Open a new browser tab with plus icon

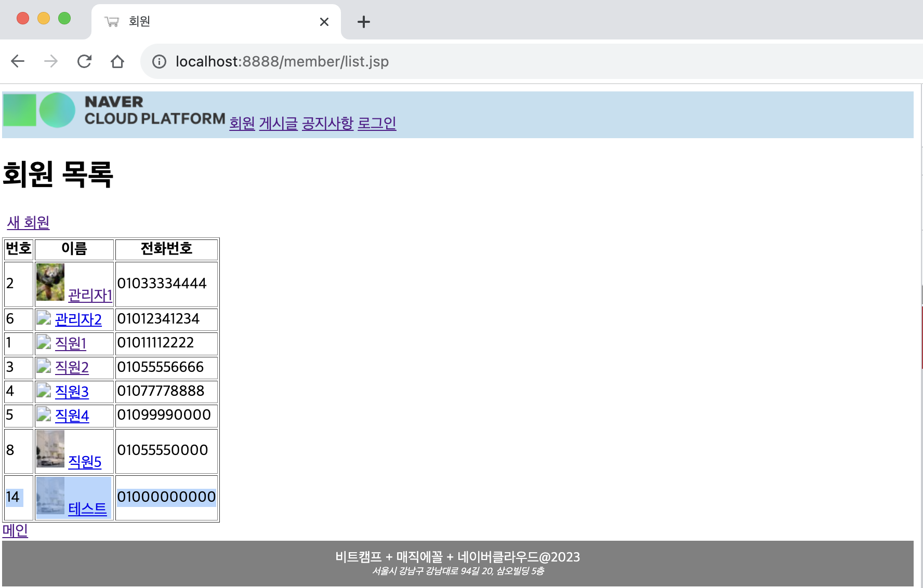(x=364, y=22)
